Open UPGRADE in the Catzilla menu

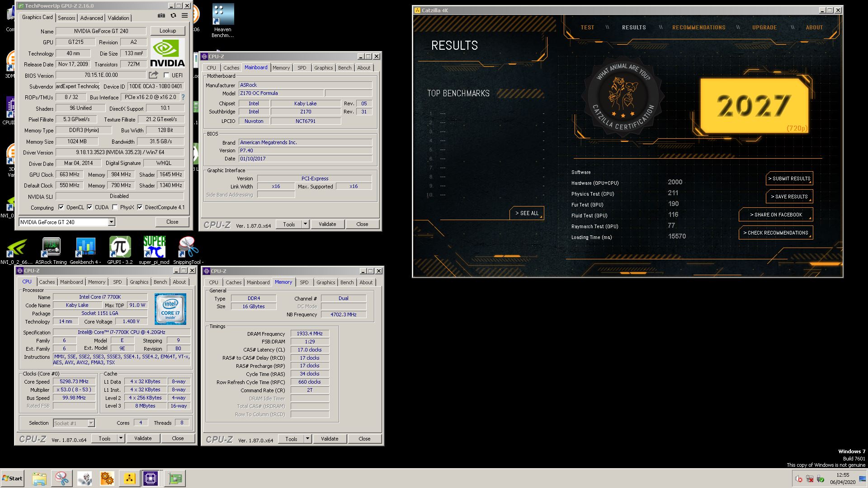click(x=764, y=28)
